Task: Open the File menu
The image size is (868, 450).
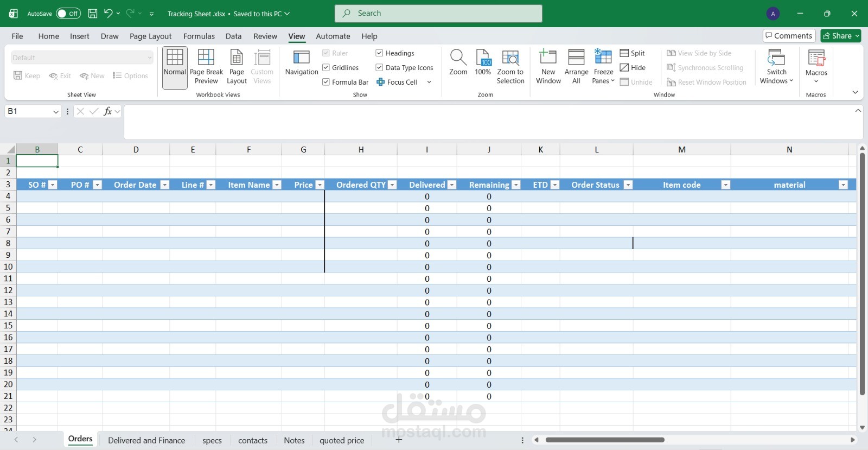Action: (x=17, y=36)
